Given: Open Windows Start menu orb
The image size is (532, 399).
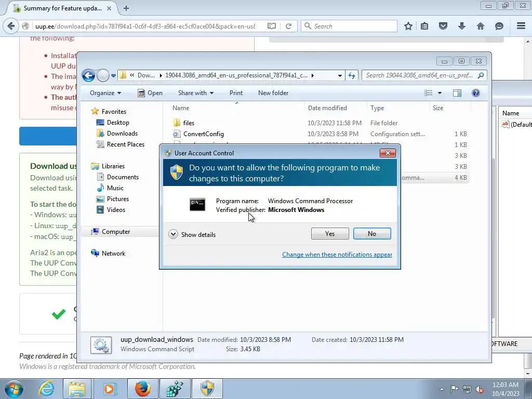Looking at the screenshot, I should pyautogui.click(x=14, y=389).
